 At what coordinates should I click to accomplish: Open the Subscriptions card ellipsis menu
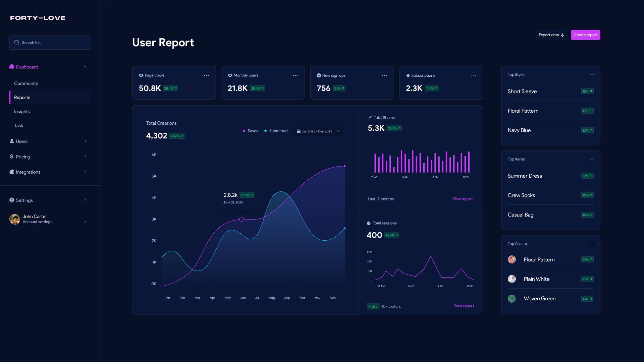click(x=474, y=75)
